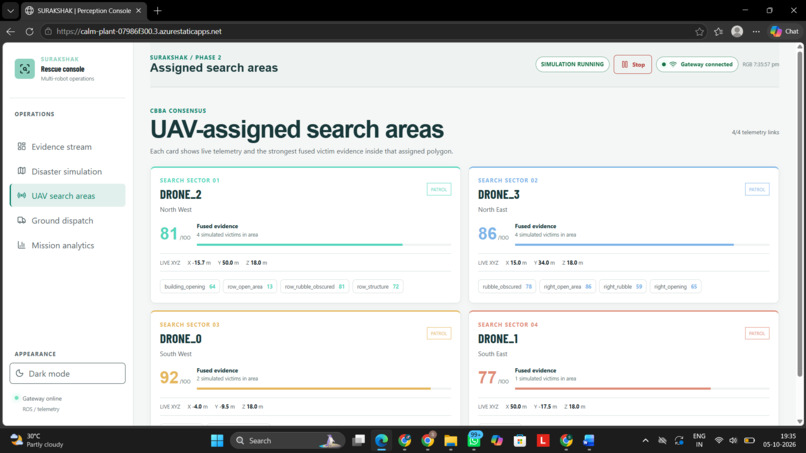Select the row_rubble_obscured 81 chip

click(315, 286)
